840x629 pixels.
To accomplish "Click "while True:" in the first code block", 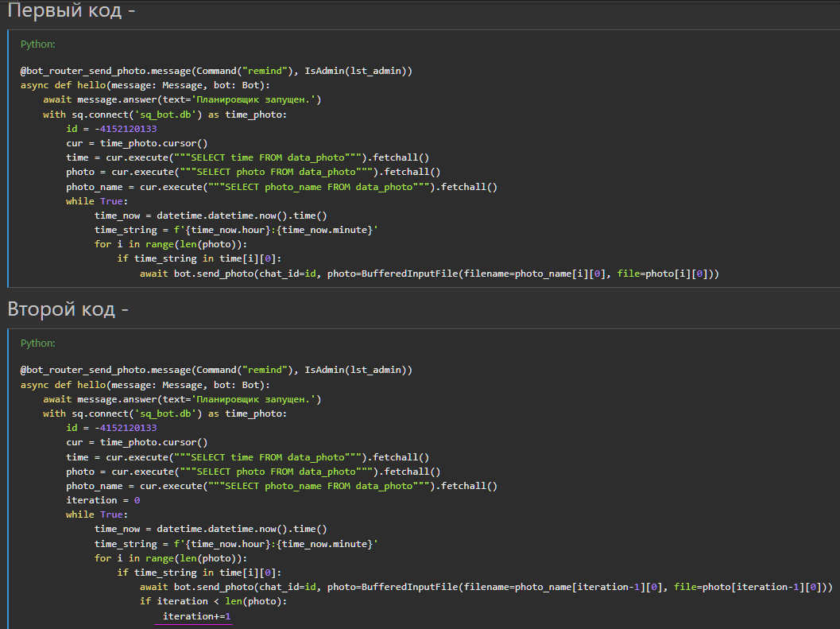I will 96,201.
